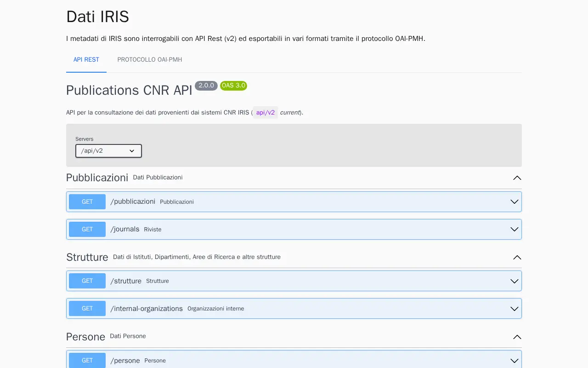588x368 pixels.
Task: Click the Persone section heading
Action: tap(86, 337)
